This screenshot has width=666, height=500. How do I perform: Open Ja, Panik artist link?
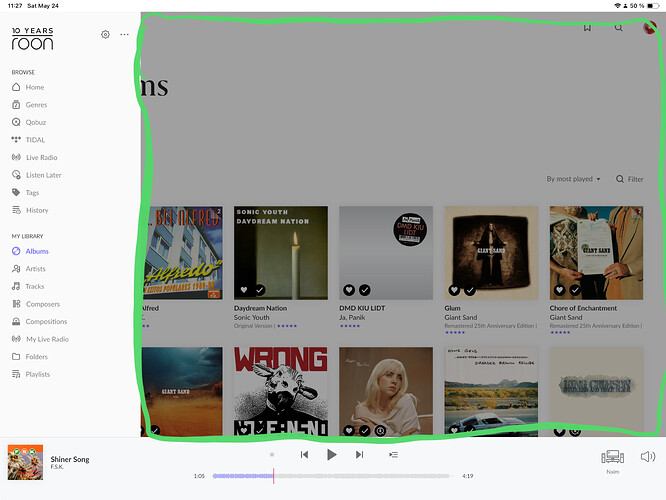[352, 317]
